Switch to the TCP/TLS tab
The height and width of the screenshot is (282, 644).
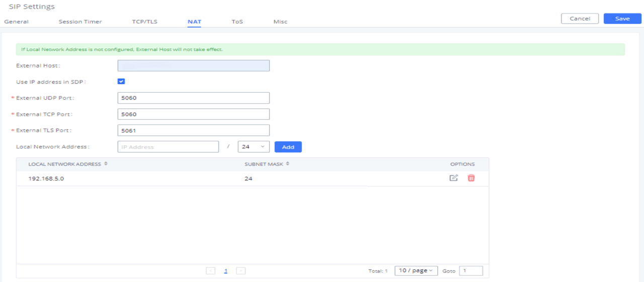tap(144, 22)
